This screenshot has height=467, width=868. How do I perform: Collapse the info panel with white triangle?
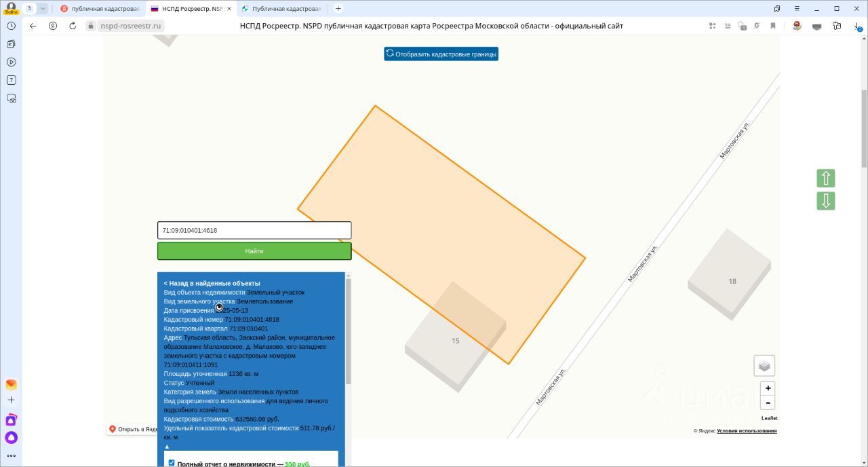[167, 447]
